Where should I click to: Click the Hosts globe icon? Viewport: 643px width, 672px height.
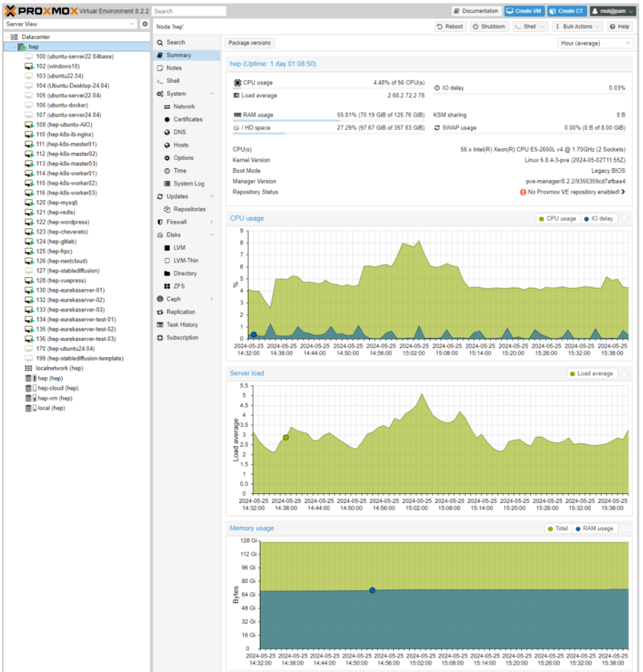click(167, 145)
